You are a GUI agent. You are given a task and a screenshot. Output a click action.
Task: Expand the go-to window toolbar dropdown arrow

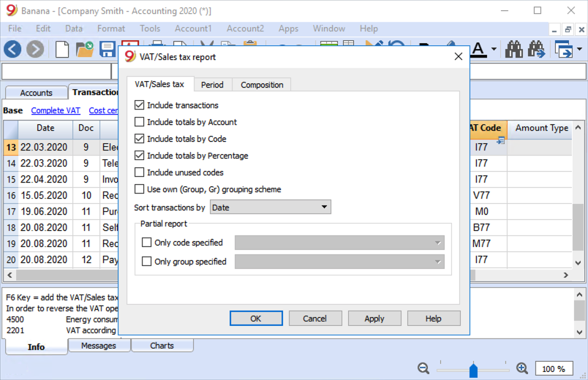click(x=579, y=49)
